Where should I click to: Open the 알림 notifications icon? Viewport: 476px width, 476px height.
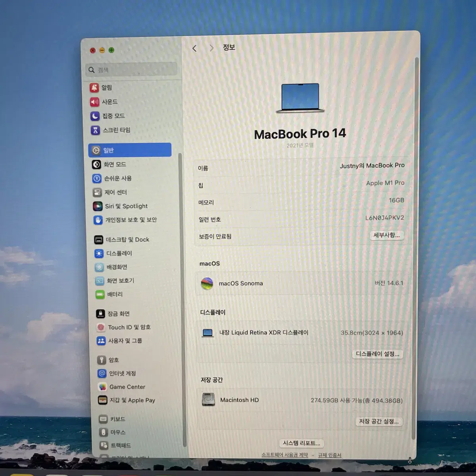point(94,88)
